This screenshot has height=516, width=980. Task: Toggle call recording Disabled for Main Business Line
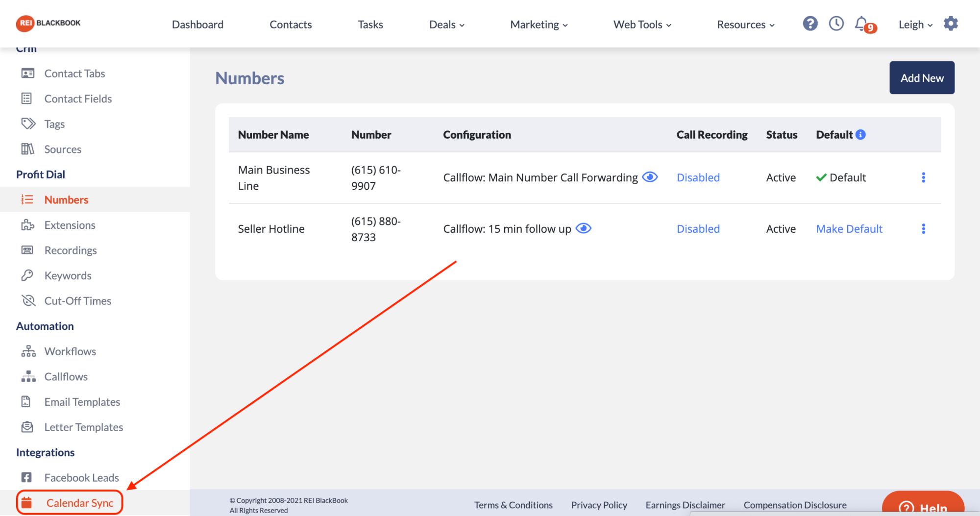698,177
